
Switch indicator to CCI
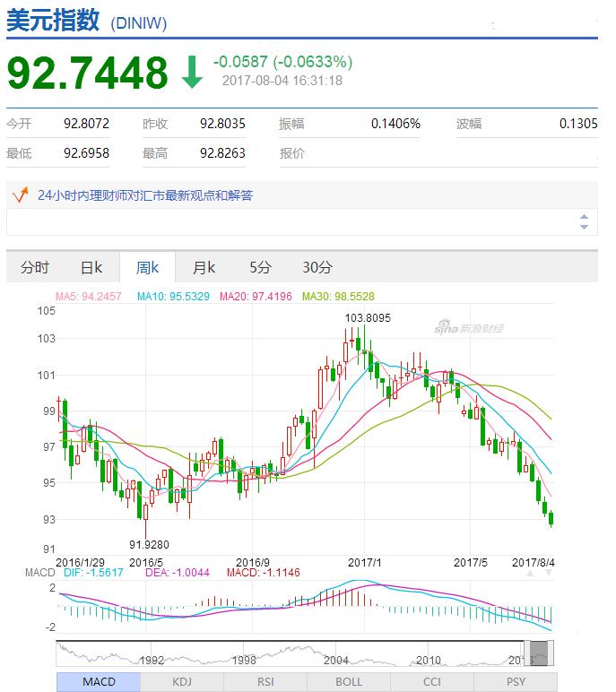pyautogui.click(x=432, y=682)
